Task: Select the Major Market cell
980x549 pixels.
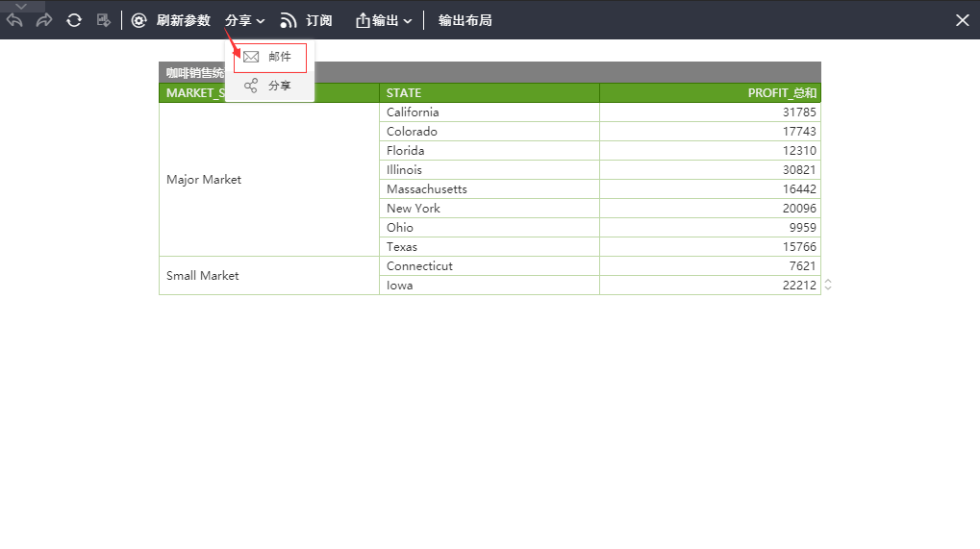Action: (x=268, y=180)
